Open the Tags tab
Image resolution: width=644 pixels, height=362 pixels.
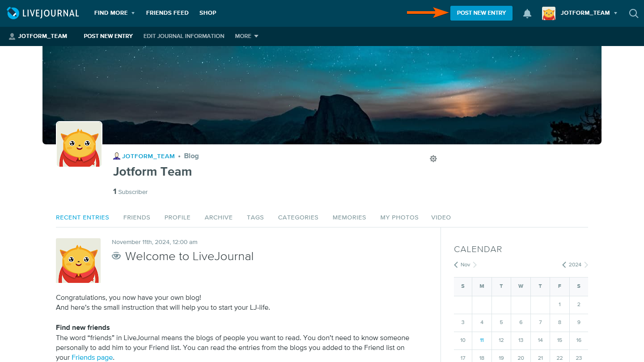click(x=255, y=218)
